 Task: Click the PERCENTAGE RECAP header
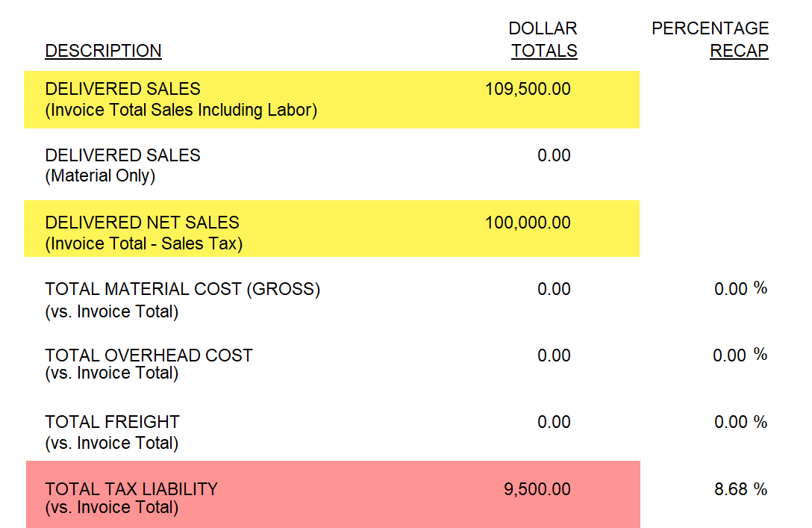tap(710, 40)
